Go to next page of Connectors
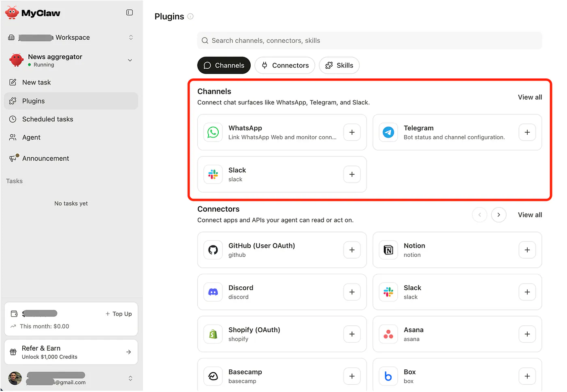567x392 pixels. pyautogui.click(x=499, y=215)
